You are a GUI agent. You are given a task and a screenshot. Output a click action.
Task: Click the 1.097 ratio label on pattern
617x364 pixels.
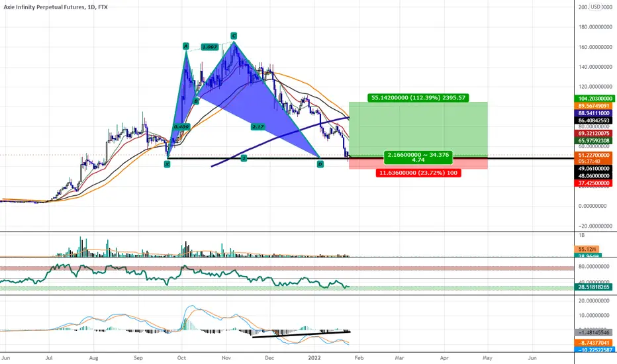[209, 47]
